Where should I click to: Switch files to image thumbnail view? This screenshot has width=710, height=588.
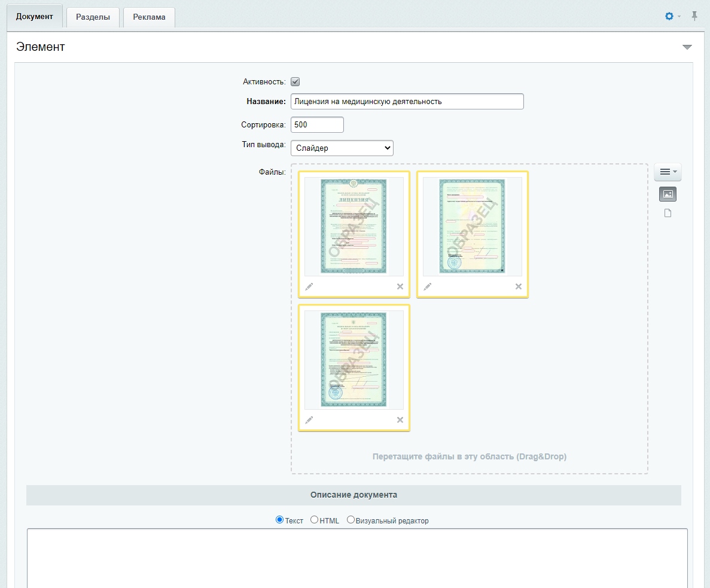(668, 194)
